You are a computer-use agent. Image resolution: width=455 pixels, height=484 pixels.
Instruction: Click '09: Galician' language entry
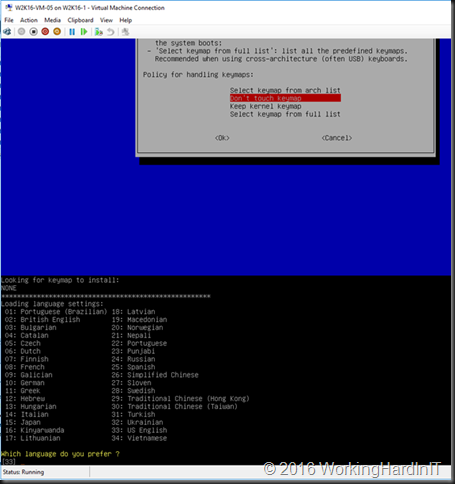(x=29, y=375)
